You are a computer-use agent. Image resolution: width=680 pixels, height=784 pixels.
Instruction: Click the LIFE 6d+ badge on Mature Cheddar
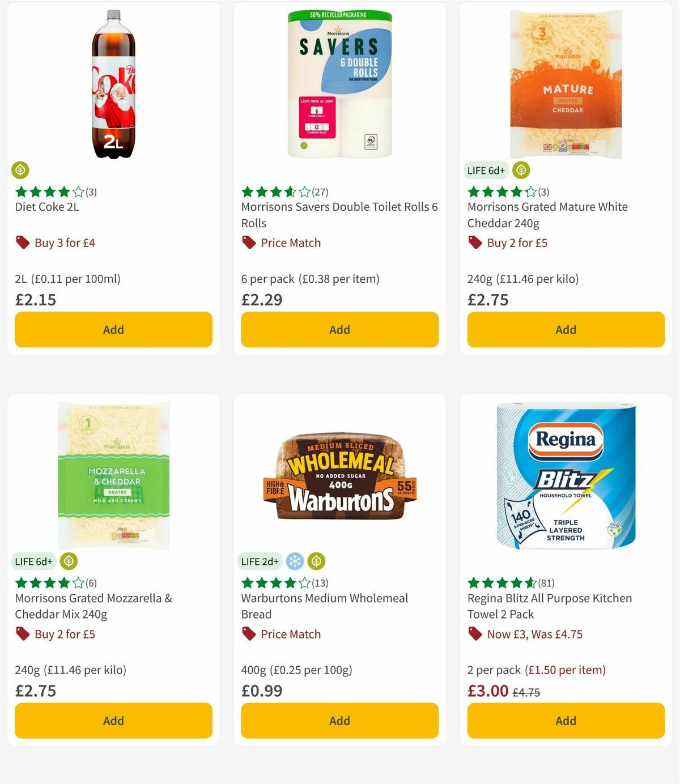[x=486, y=171]
